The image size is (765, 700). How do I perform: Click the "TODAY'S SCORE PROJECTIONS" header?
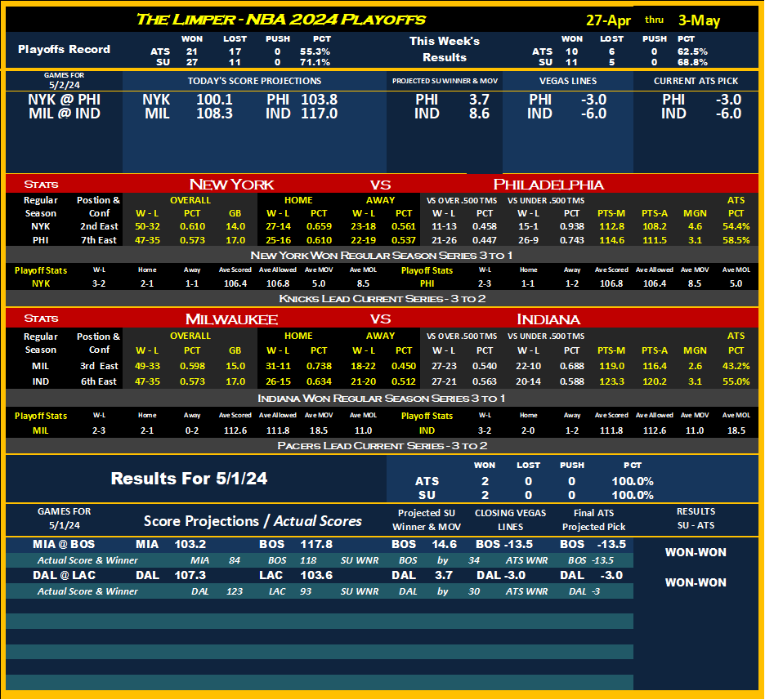pos(254,81)
